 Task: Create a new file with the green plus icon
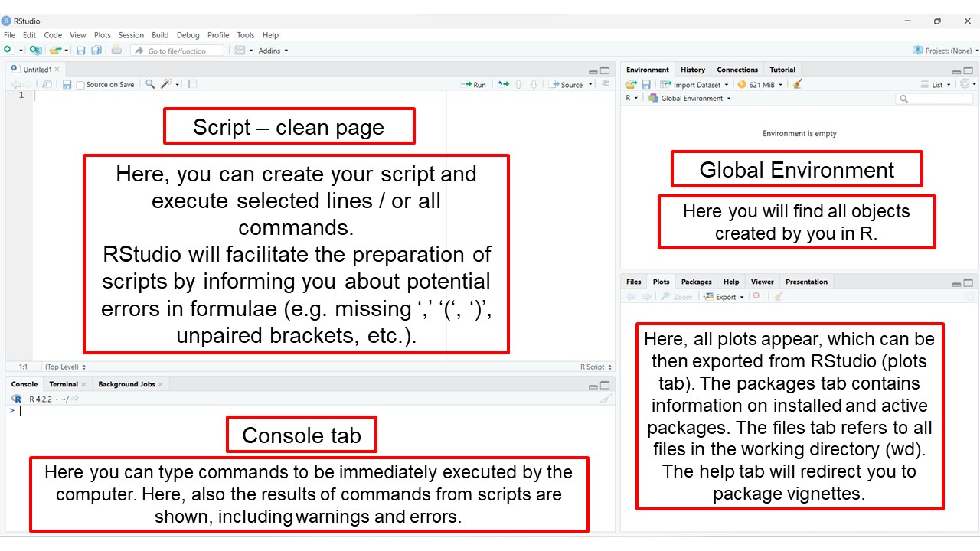point(8,51)
